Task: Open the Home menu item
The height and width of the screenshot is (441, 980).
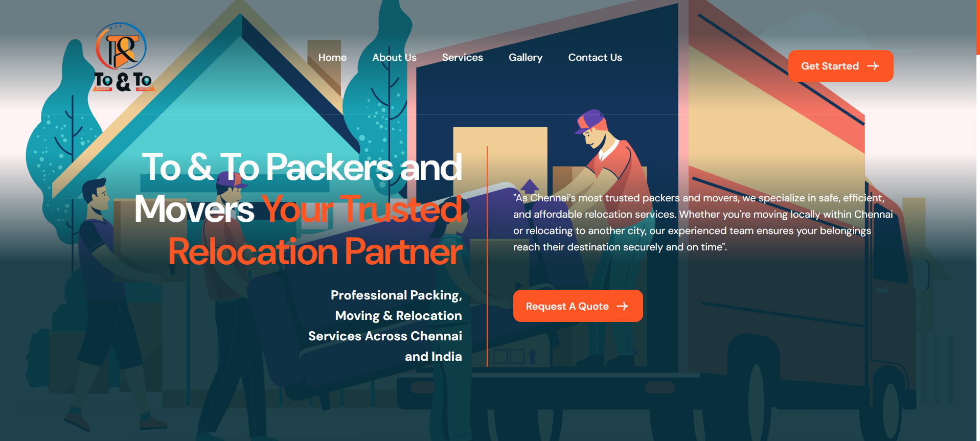Action: (332, 57)
